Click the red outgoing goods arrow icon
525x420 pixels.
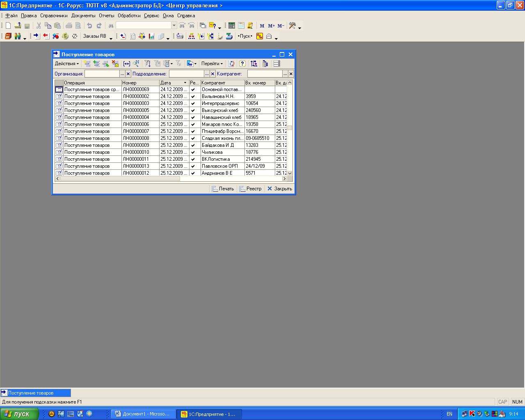(x=46, y=36)
